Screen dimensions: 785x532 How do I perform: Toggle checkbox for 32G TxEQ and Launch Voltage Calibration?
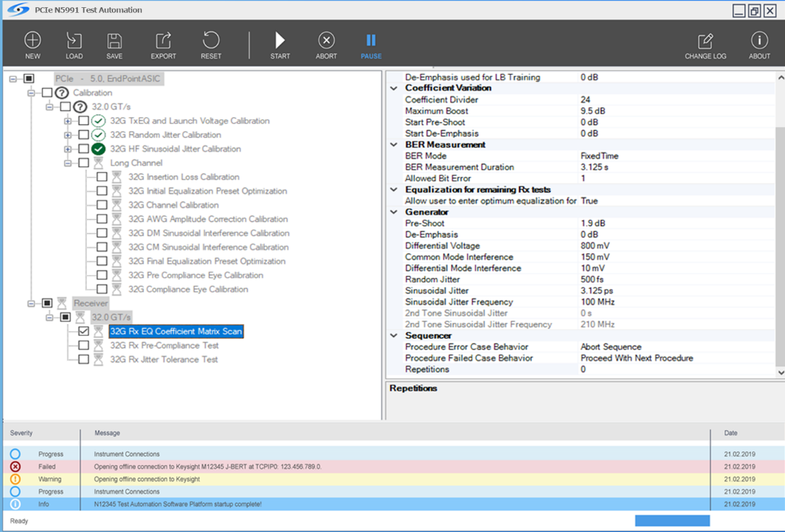point(83,121)
